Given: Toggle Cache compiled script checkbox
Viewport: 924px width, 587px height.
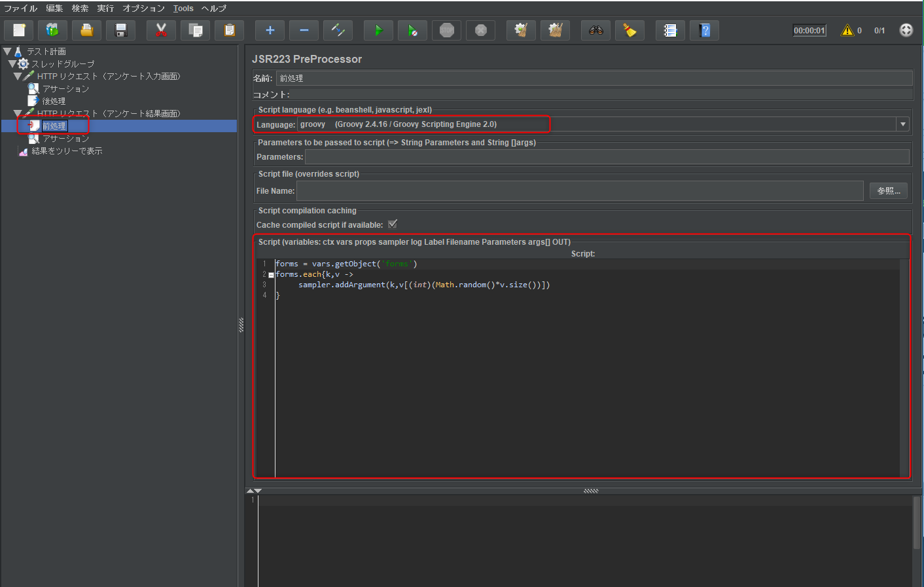Looking at the screenshot, I should tap(393, 224).
